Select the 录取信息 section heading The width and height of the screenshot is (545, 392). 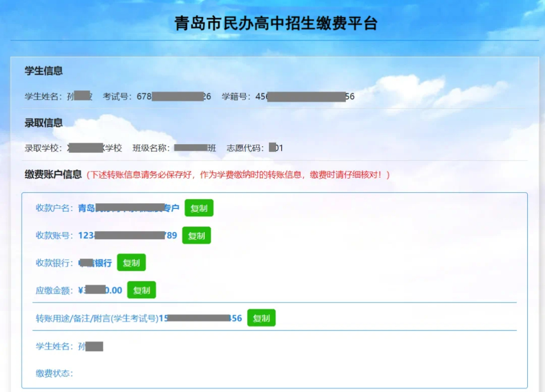pos(44,123)
